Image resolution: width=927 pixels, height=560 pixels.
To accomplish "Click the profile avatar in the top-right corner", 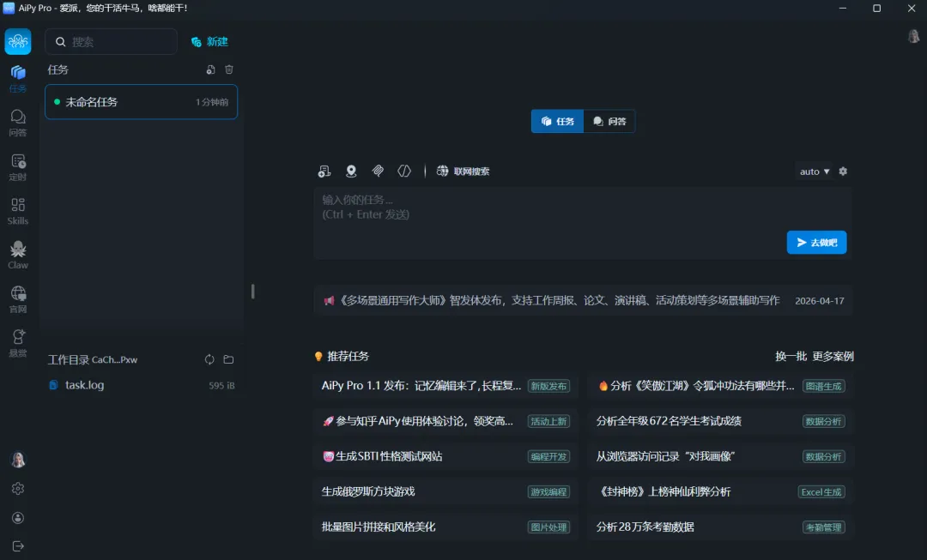I will 913,36.
